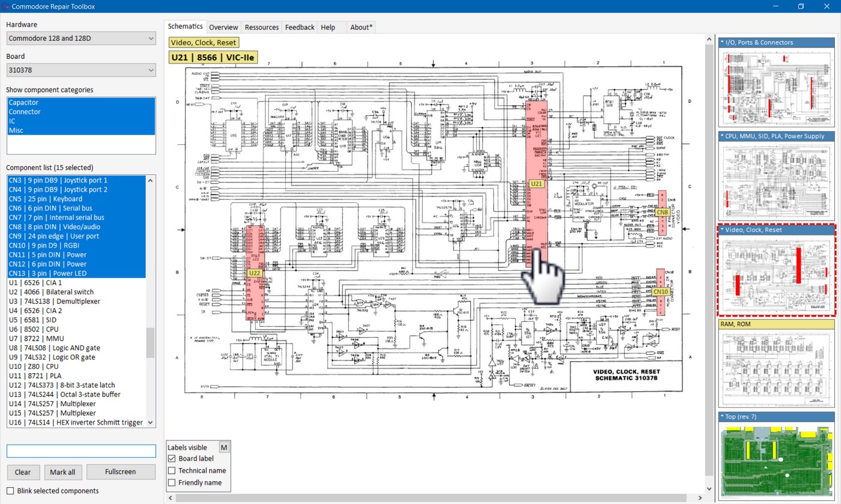Screen dimensions: 841x504
Task: Select U7 | 8722 | MMU list entry
Action: (x=76, y=339)
